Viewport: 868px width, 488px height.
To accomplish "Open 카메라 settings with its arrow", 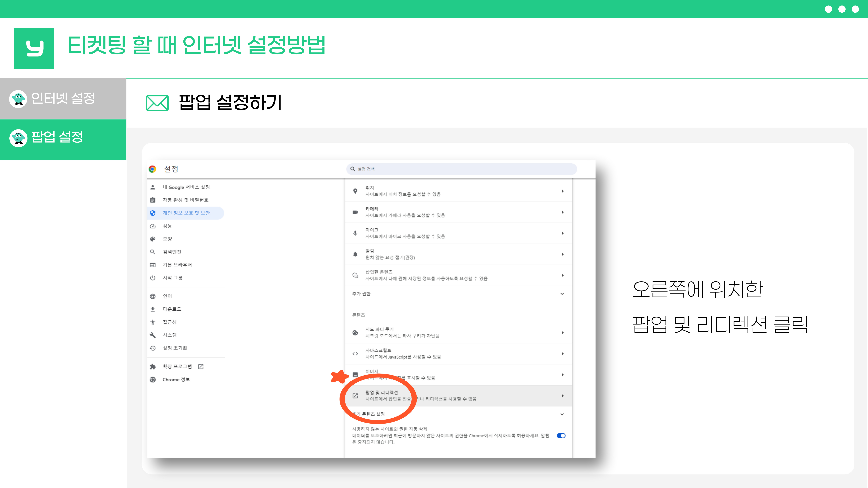I will pyautogui.click(x=563, y=212).
